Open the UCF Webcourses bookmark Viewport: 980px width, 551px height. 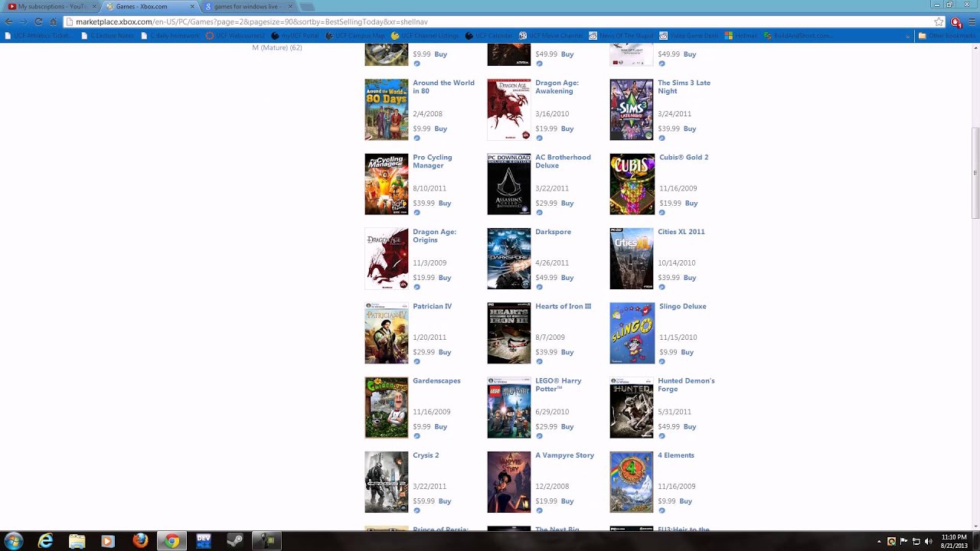[235, 35]
